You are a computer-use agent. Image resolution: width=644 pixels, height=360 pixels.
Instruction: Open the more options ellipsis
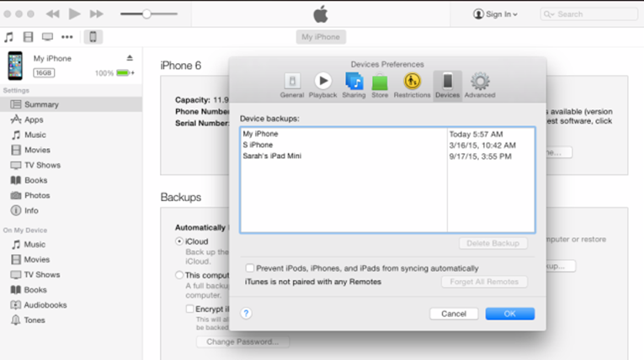click(x=67, y=37)
